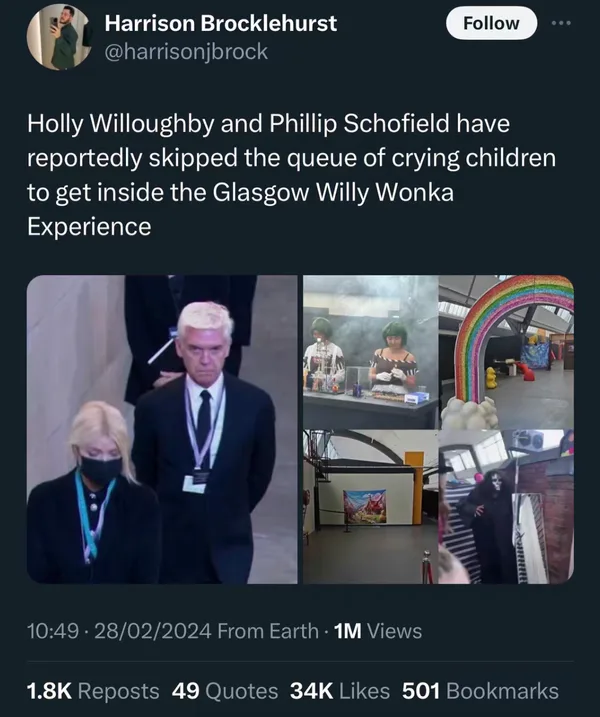View the 34K Likes list
The width and height of the screenshot is (600, 717).
pos(340,691)
